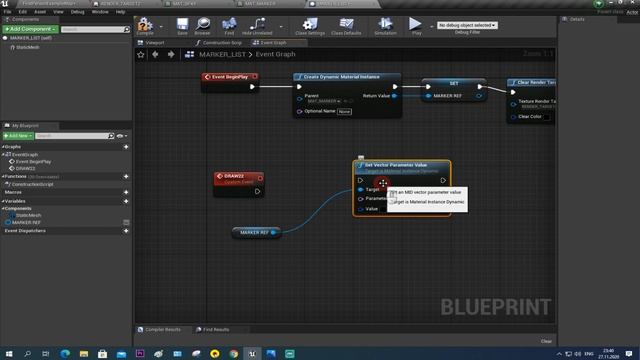The width and height of the screenshot is (640, 360).
Task: Click Optional Name None input field
Action: (344, 111)
